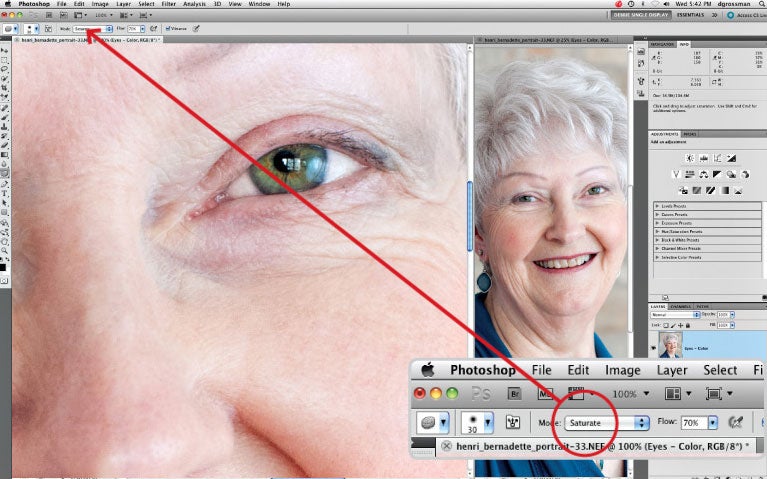Image resolution: width=767 pixels, height=479 pixels.
Task: Add a Brightness/Contrast adjustment
Action: pos(690,158)
